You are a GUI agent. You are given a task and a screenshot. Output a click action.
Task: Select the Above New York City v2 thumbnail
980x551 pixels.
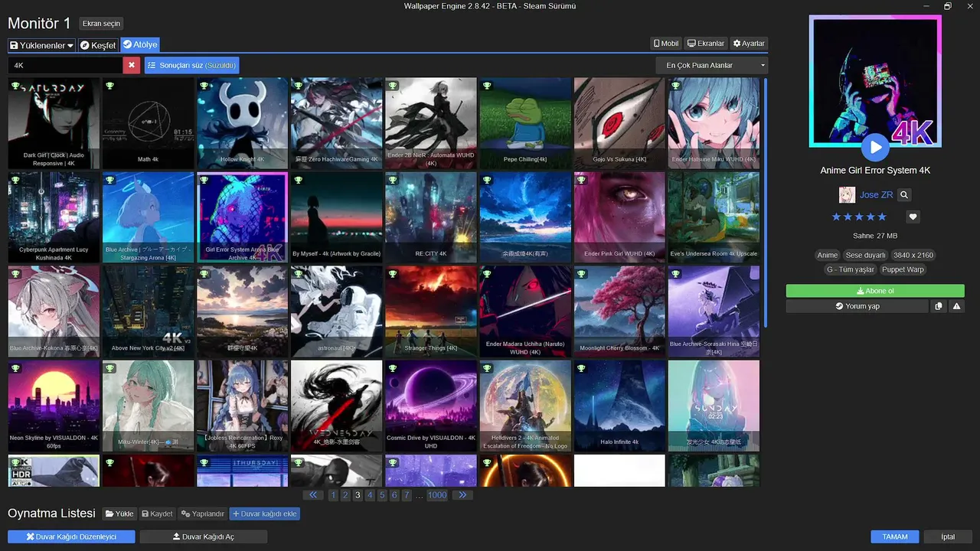pyautogui.click(x=148, y=311)
